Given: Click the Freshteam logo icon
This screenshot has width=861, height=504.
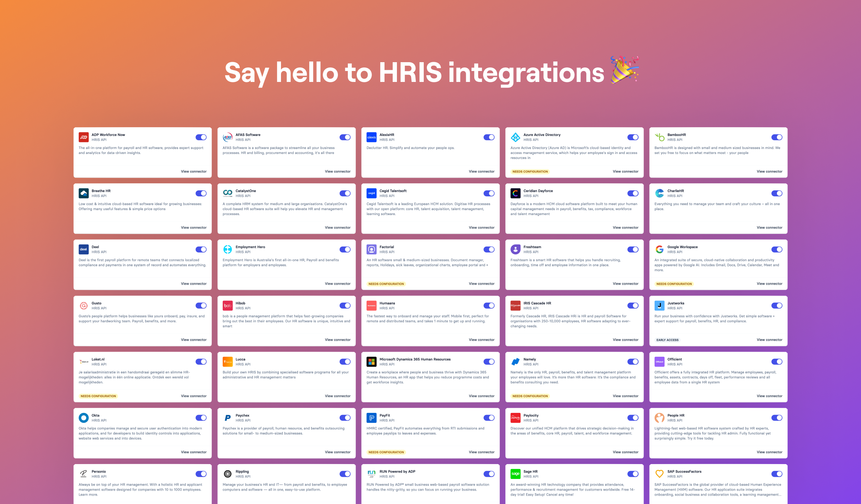Looking at the screenshot, I should point(516,249).
